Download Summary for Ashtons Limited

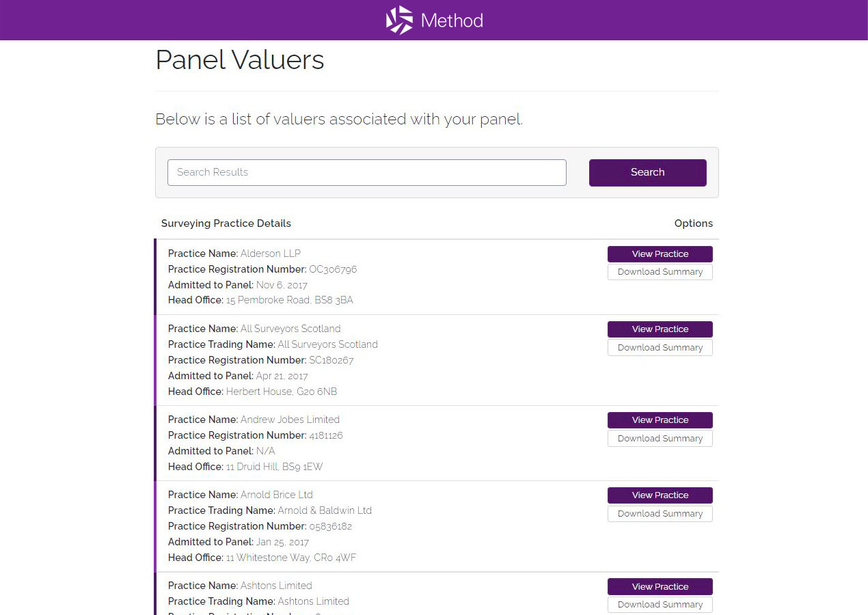[660, 605]
